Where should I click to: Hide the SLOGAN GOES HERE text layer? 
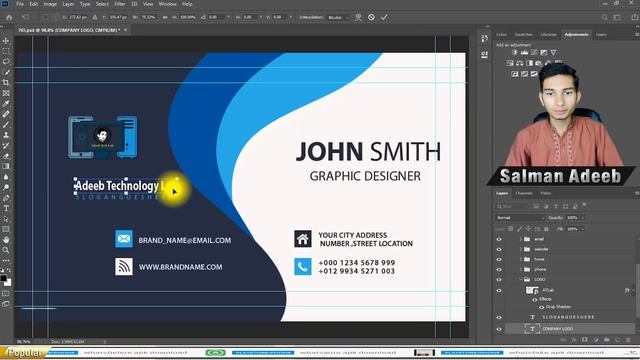(499, 317)
